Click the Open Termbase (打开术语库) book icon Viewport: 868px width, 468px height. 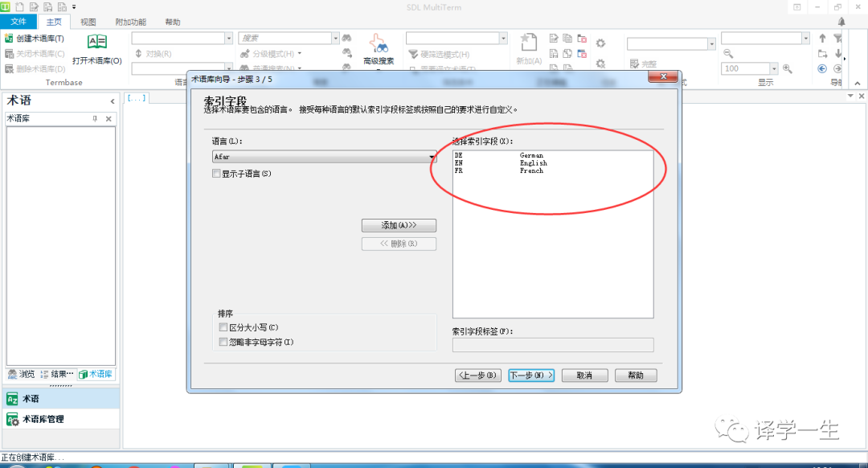tap(97, 42)
